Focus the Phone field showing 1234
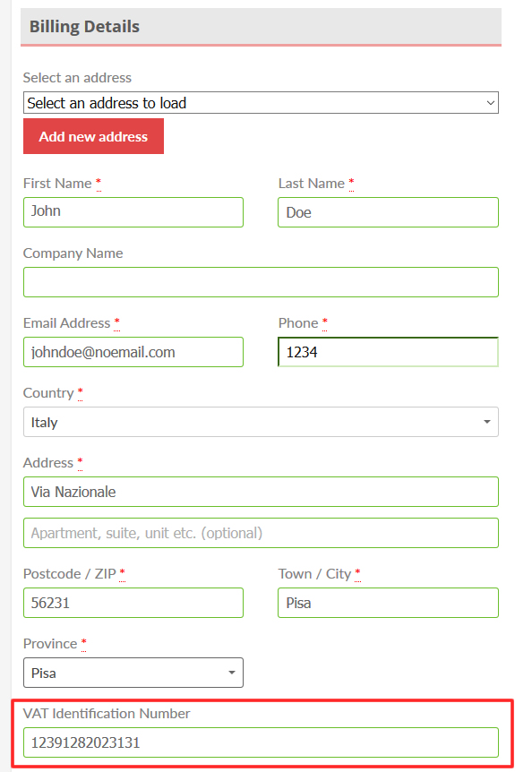The width and height of the screenshot is (532, 772). 389,352
